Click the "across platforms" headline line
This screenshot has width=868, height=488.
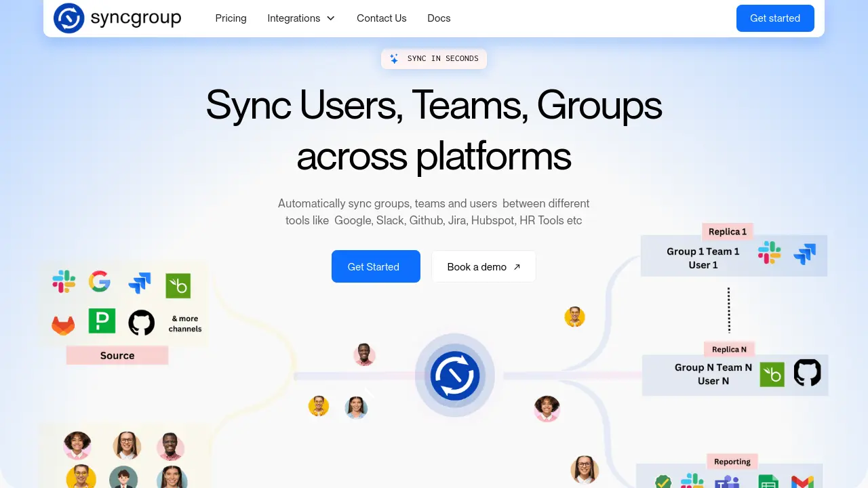click(434, 156)
